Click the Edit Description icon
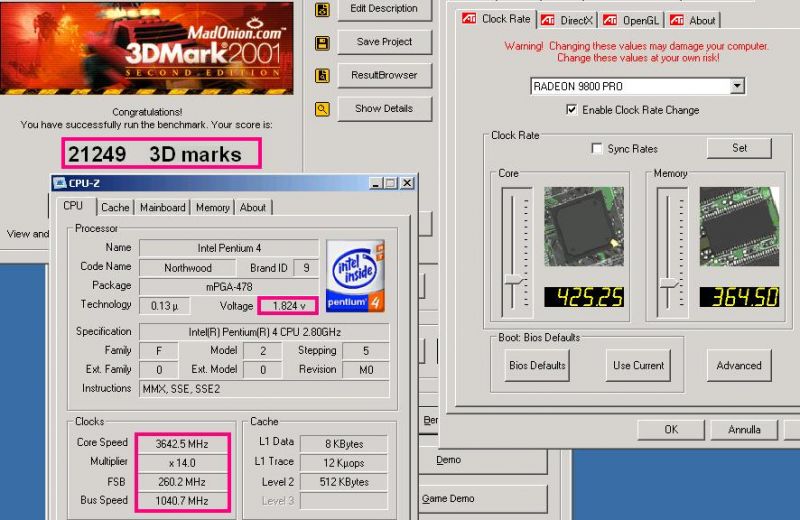The image size is (800, 520). 322,9
